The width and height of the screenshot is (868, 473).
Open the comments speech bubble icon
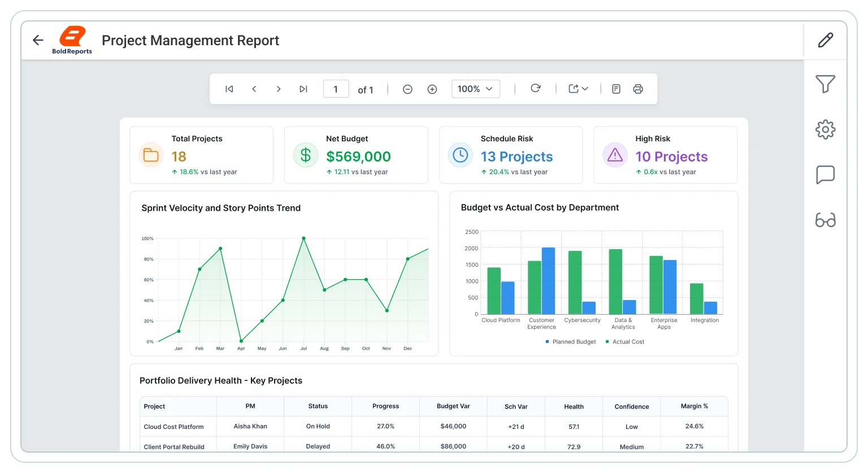826,175
